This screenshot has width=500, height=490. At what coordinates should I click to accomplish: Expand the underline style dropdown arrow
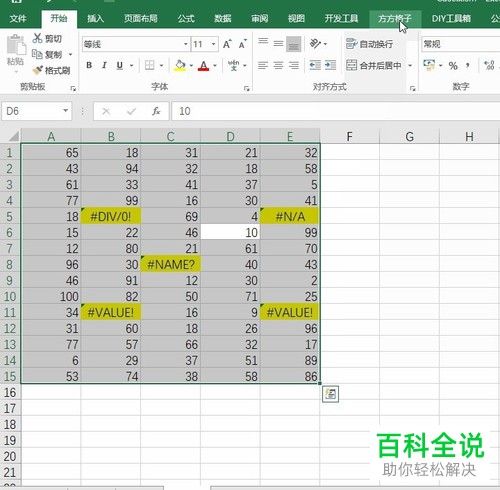(132, 65)
